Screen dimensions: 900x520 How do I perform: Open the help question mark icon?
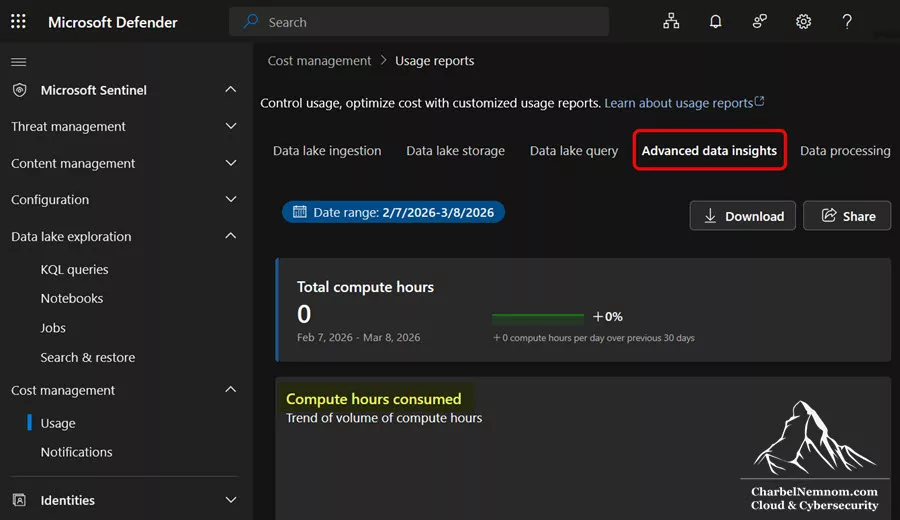click(x=847, y=22)
